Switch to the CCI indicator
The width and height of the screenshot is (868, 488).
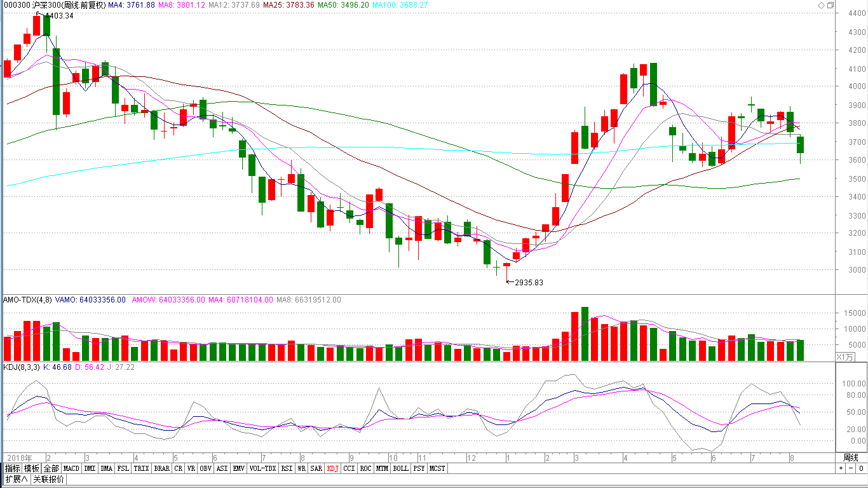[x=349, y=468]
